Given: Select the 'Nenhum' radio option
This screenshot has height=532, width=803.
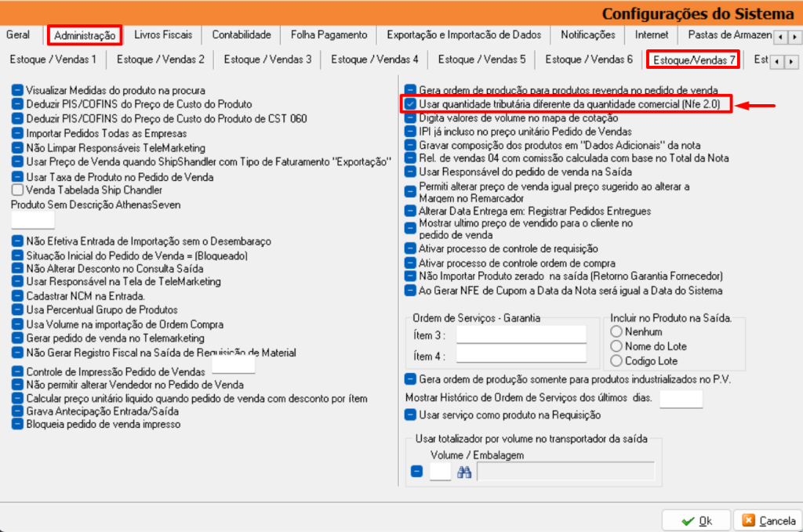Looking at the screenshot, I should (x=616, y=331).
